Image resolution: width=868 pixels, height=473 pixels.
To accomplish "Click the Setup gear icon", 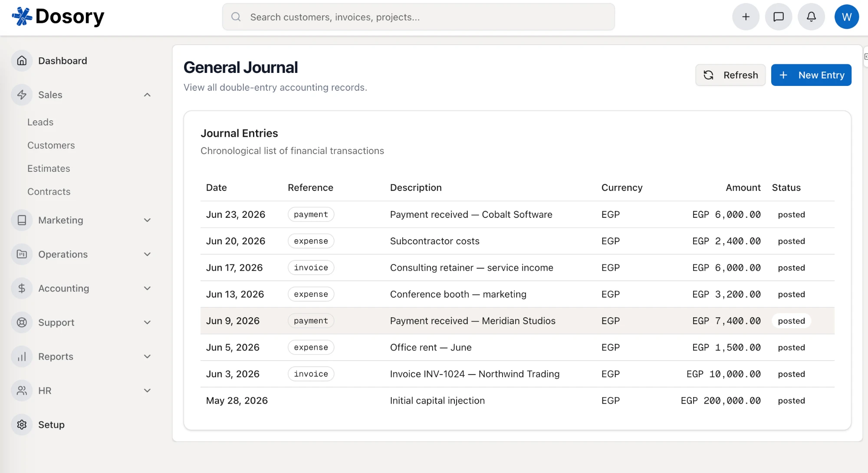I will click(22, 424).
